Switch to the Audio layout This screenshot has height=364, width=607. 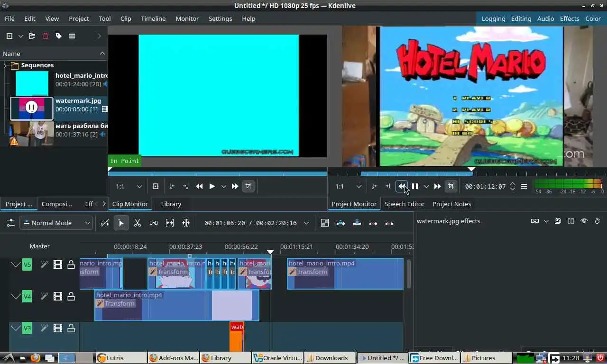(x=546, y=18)
